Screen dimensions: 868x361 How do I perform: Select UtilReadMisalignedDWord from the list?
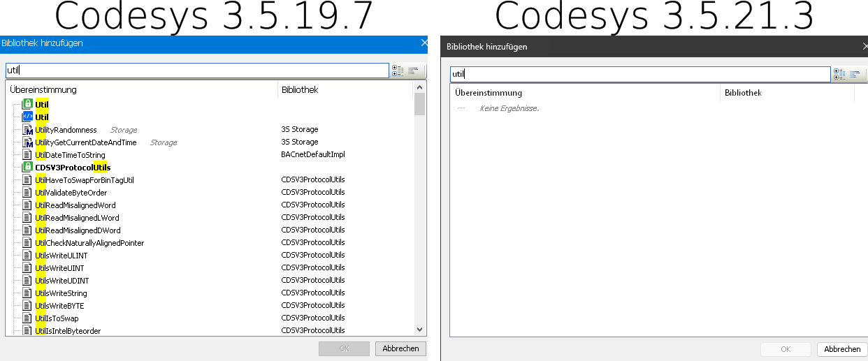click(x=78, y=230)
